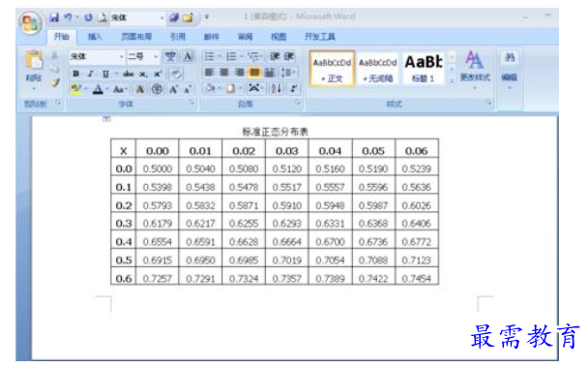The height and width of the screenshot is (367, 588).
Task: Open the font size dropdown showing 二号
Action: 156,57
